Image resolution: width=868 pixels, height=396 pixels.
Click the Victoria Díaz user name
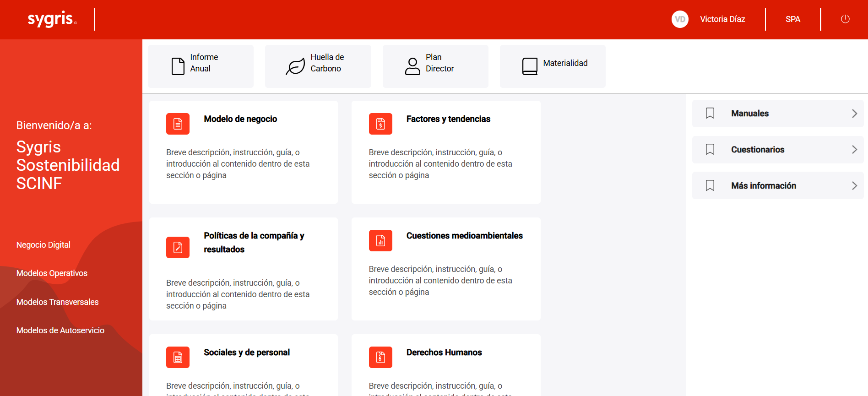point(722,19)
